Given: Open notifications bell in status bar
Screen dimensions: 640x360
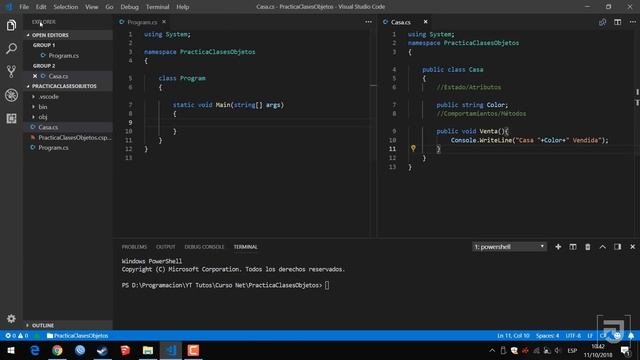Looking at the screenshot, I should pos(631,336).
